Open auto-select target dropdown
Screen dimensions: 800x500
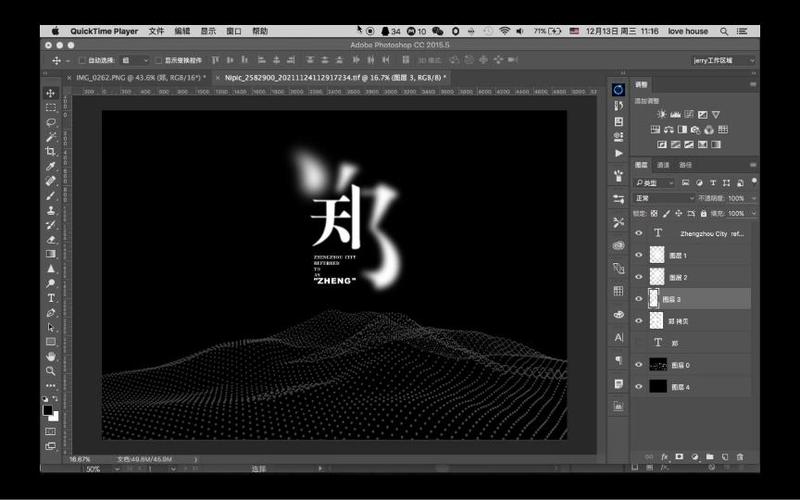[x=135, y=60]
